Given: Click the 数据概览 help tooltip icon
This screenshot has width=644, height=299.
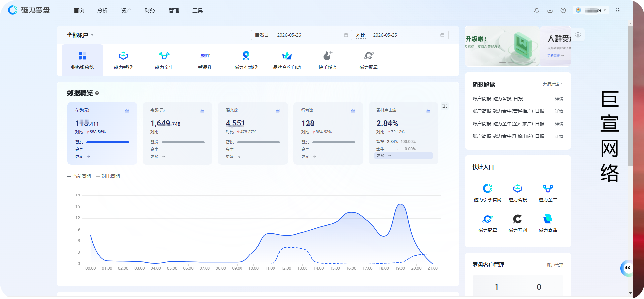Looking at the screenshot, I should tap(97, 93).
